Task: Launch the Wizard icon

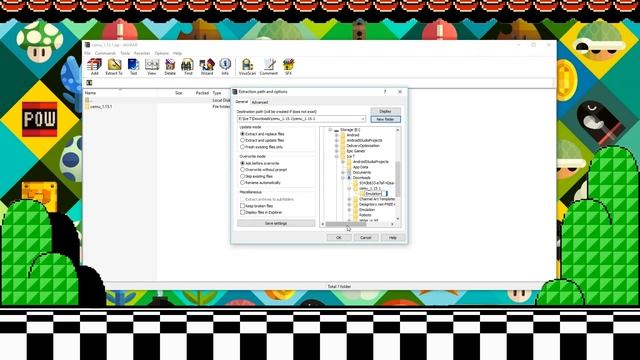Action: point(207,67)
